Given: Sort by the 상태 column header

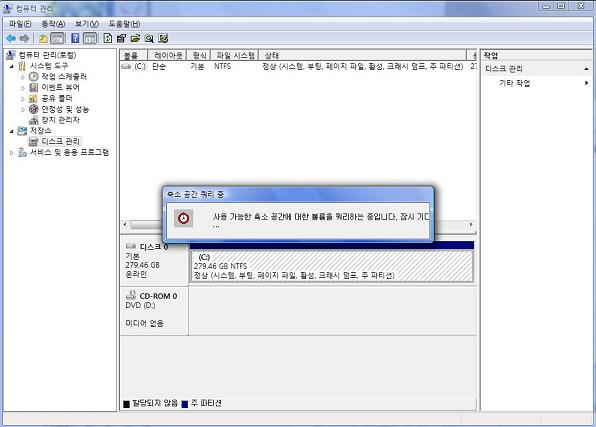Looking at the screenshot, I should click(x=362, y=56).
